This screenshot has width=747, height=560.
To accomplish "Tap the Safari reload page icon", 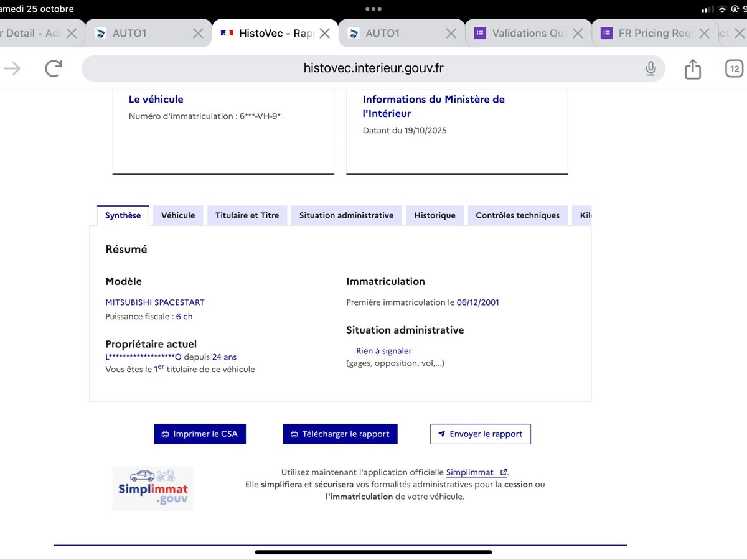I will click(x=54, y=68).
